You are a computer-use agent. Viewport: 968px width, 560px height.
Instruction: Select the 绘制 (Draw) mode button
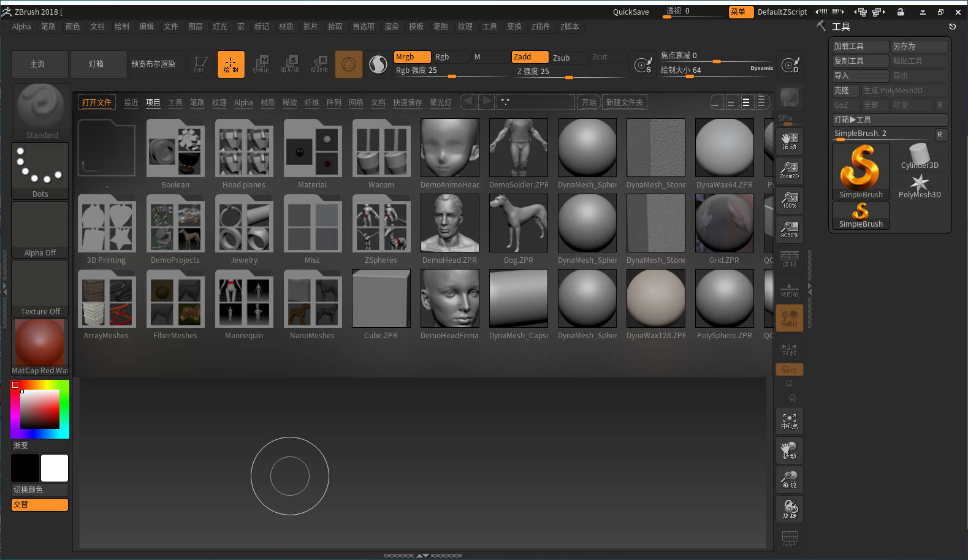(x=231, y=64)
